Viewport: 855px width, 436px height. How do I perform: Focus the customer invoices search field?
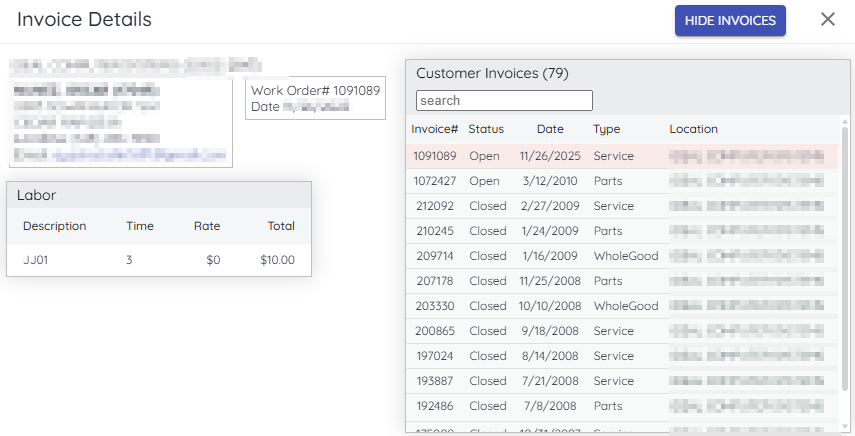pyautogui.click(x=504, y=101)
